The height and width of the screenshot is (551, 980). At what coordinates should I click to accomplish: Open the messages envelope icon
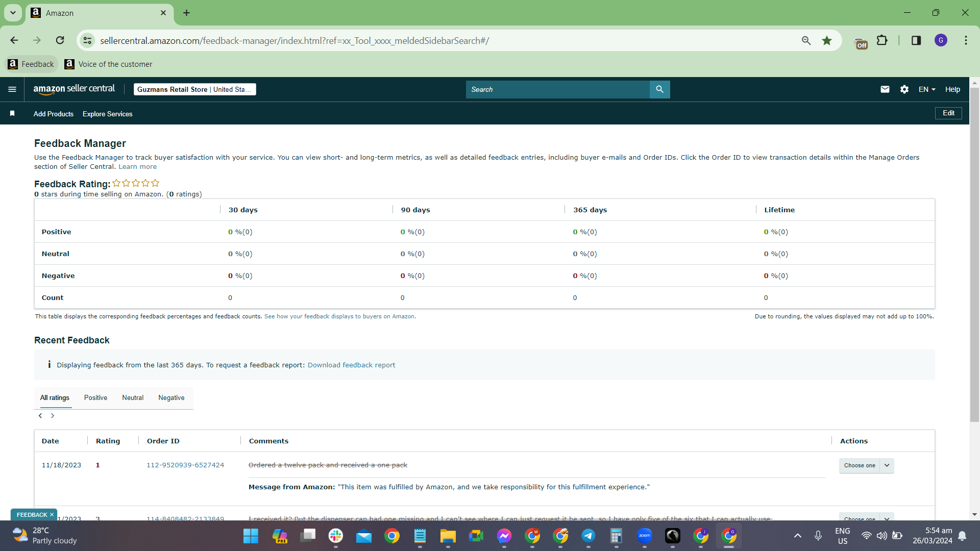point(885,89)
